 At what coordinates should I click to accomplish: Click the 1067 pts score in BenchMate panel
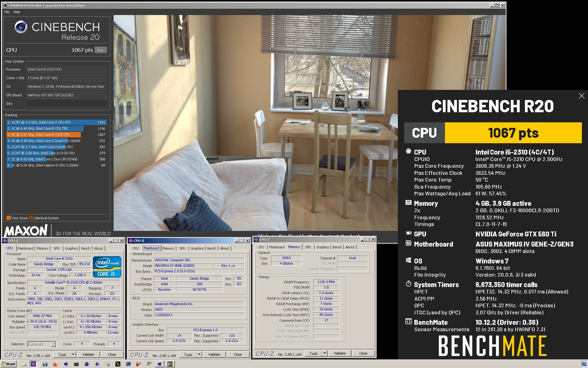513,133
